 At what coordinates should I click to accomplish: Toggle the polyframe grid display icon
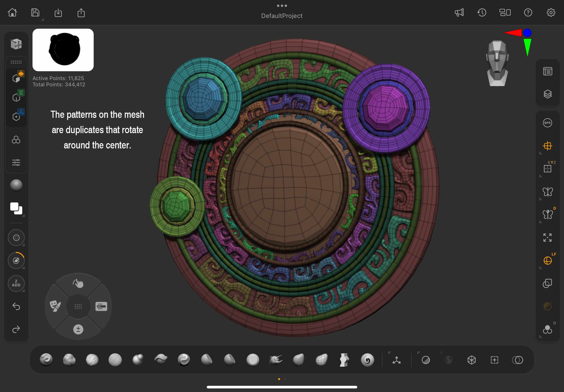[x=547, y=146]
